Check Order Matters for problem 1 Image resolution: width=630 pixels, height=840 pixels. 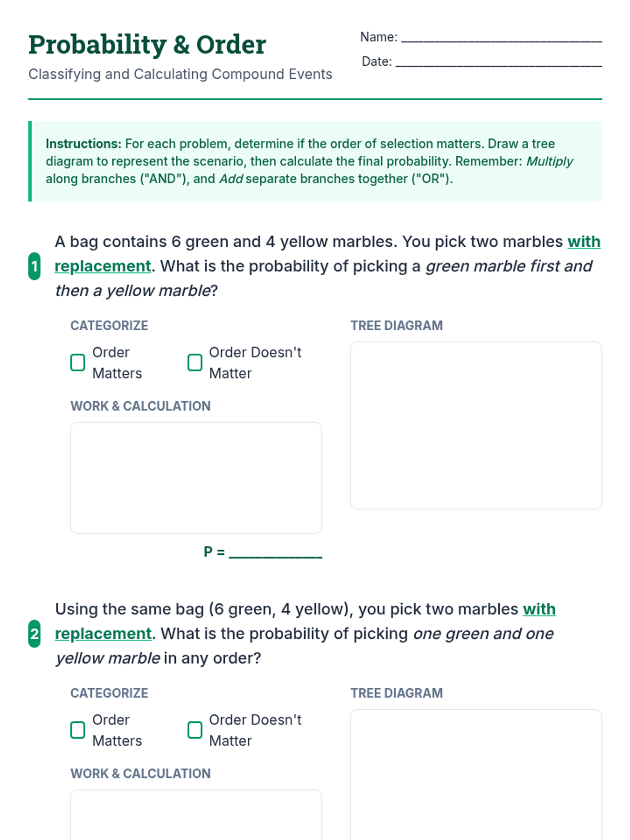point(78,362)
